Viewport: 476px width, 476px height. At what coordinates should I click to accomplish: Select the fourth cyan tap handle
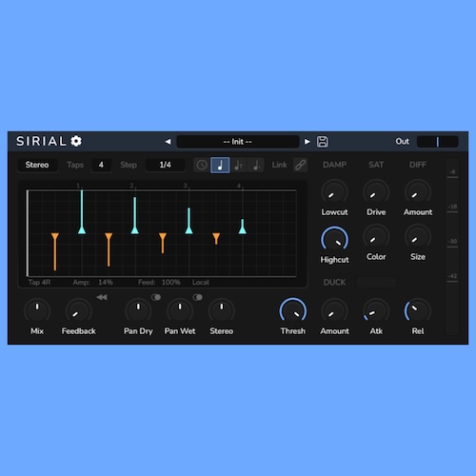click(x=243, y=230)
